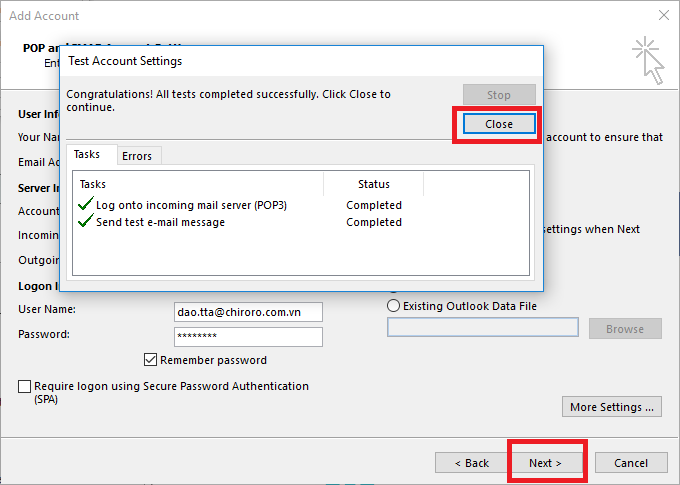
Task: Select the Tasks tab
Action: click(x=87, y=156)
